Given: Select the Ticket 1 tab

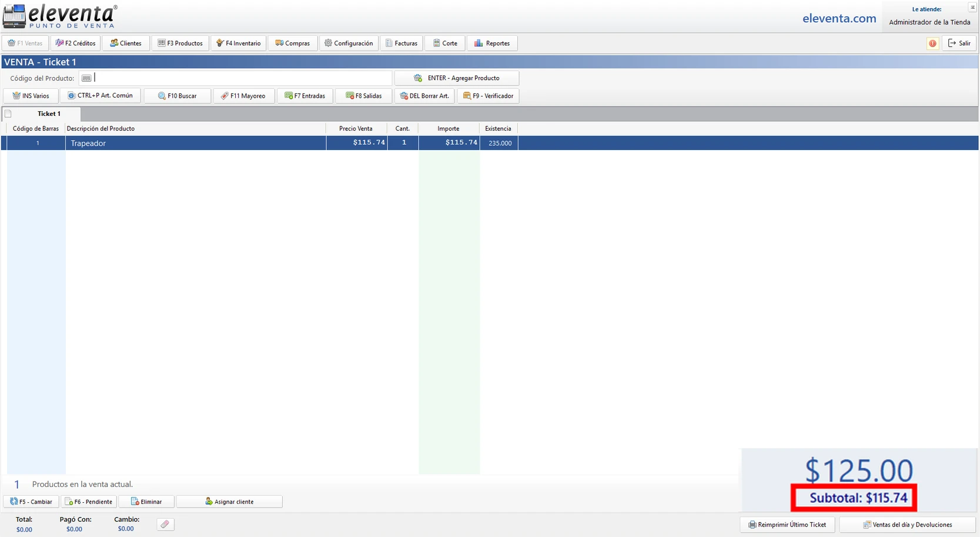Looking at the screenshot, I should tap(49, 114).
